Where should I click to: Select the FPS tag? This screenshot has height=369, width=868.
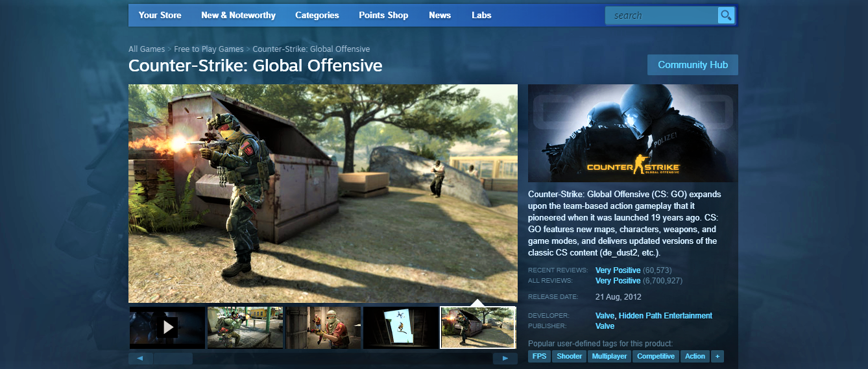539,356
